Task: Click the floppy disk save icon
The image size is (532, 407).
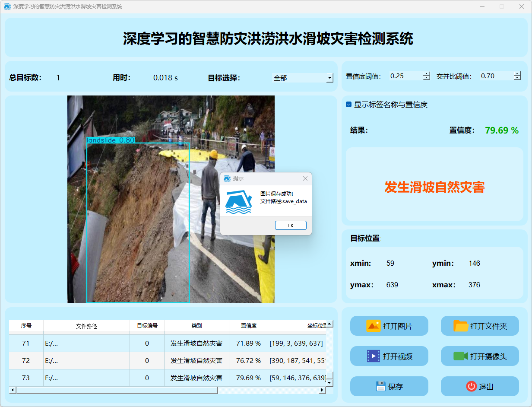Action: [380, 386]
